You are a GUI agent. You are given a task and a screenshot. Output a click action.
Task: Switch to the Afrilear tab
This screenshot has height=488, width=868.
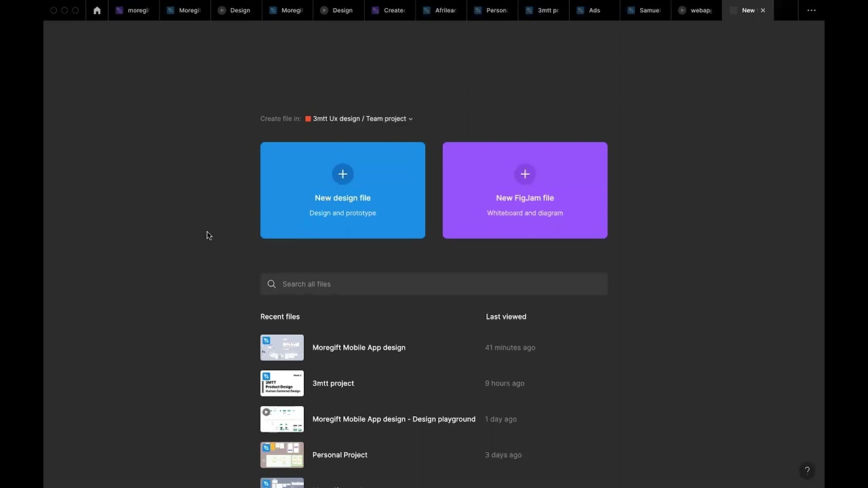coord(441,10)
